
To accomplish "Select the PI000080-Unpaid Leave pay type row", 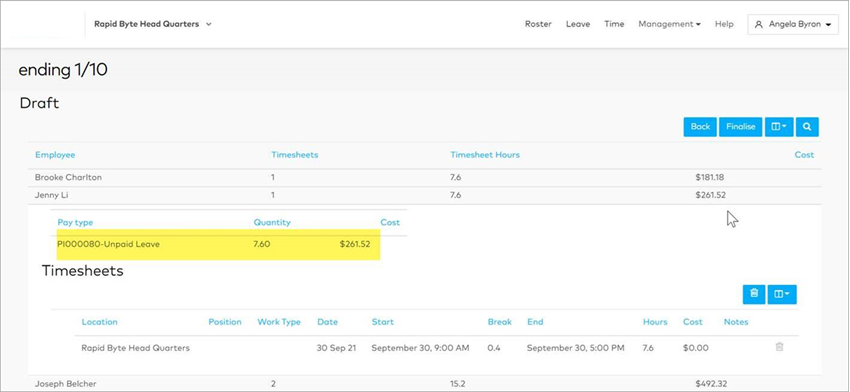I will pos(218,245).
